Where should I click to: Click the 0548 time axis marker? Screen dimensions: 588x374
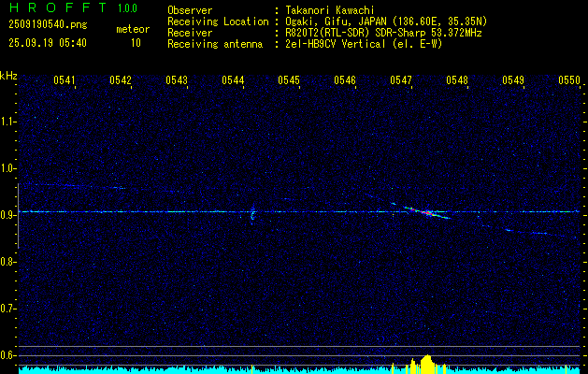pos(457,79)
